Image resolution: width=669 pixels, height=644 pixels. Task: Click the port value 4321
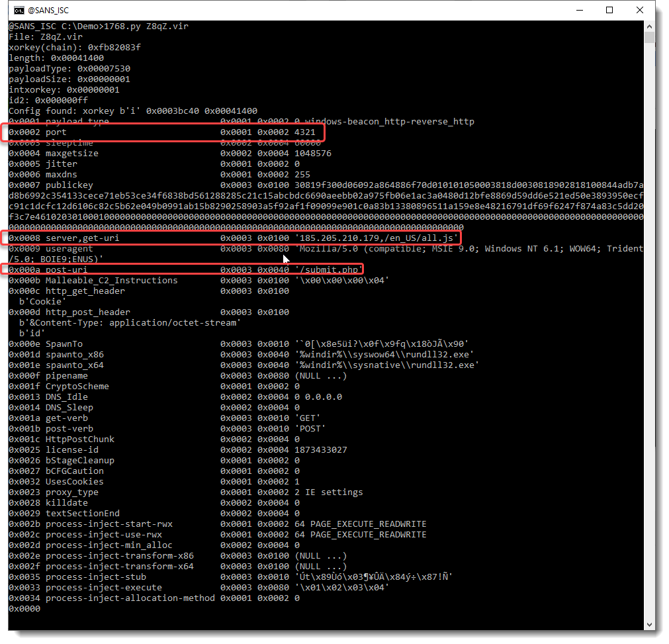(x=304, y=132)
